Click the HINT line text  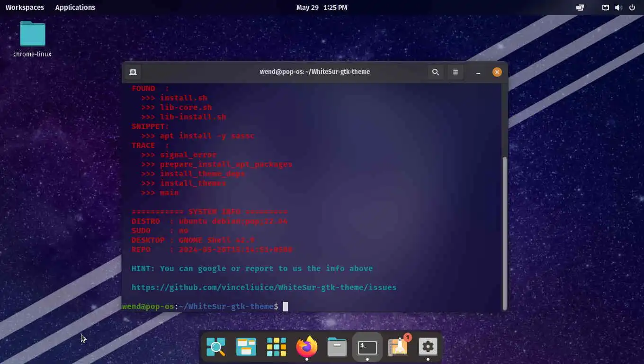point(252,268)
